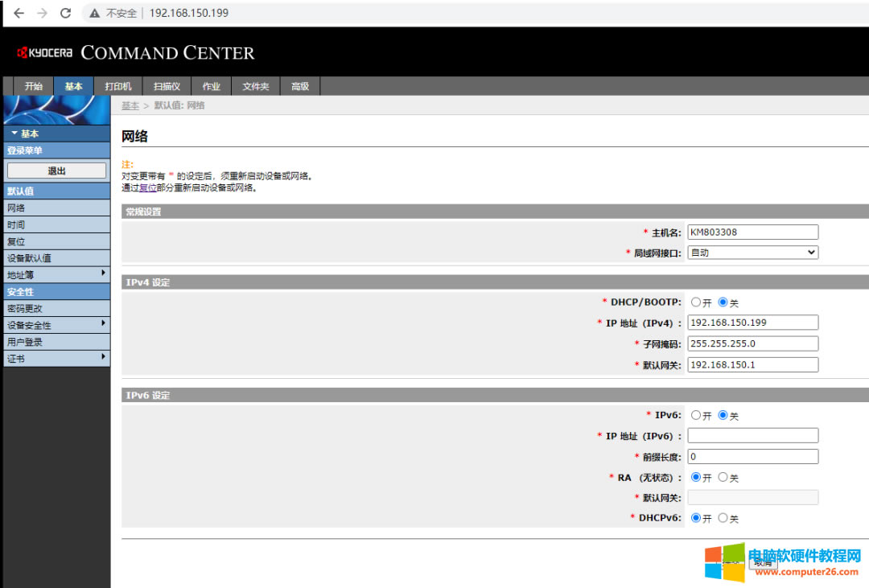
Task: Disable DHCPv6 with the 关 radio
Action: pyautogui.click(x=723, y=518)
